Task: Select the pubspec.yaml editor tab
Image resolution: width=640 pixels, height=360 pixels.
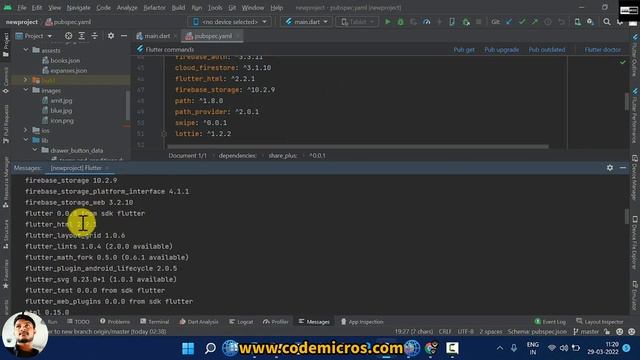Action: point(211,36)
